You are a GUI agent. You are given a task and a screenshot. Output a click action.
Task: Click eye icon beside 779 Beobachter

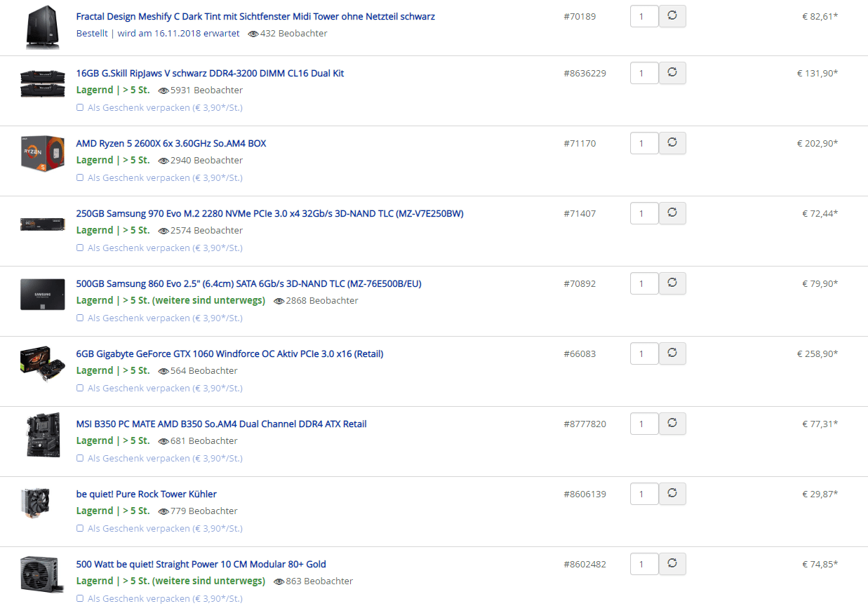point(163,511)
